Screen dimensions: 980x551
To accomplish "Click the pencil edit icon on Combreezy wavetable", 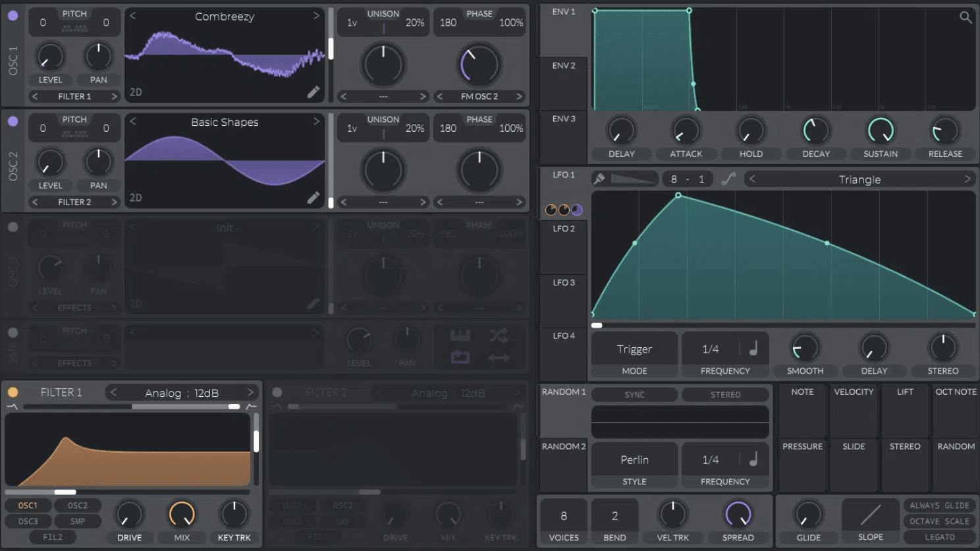I will point(313,92).
